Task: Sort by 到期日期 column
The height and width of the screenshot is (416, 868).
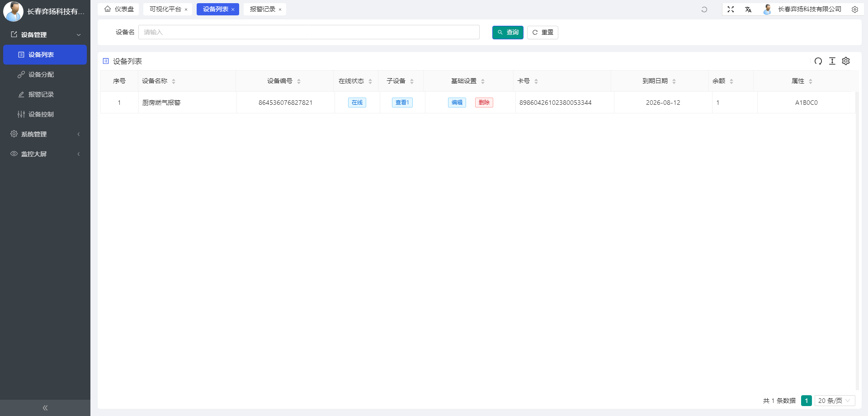Action: (674, 81)
